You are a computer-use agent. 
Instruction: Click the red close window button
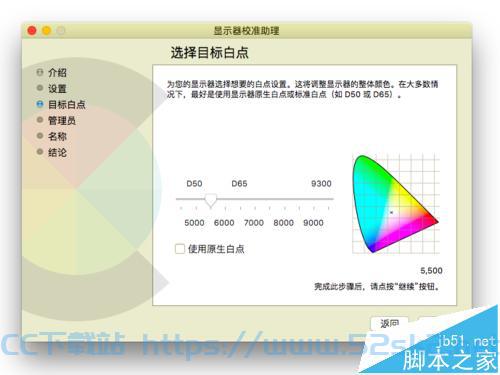pyautogui.click(x=32, y=31)
